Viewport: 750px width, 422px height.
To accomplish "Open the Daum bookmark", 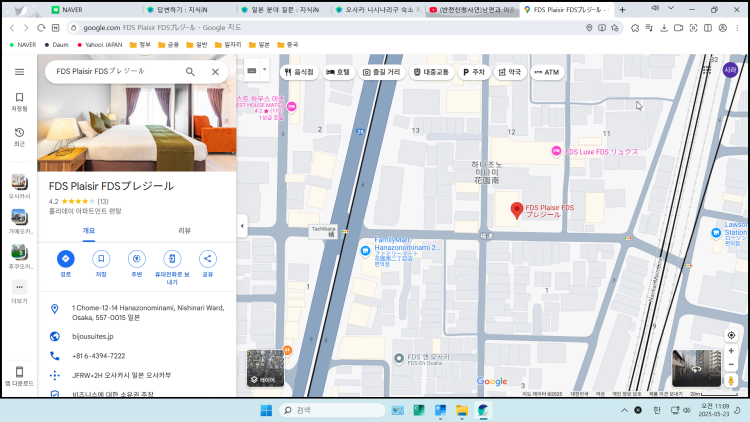I will click(56, 45).
